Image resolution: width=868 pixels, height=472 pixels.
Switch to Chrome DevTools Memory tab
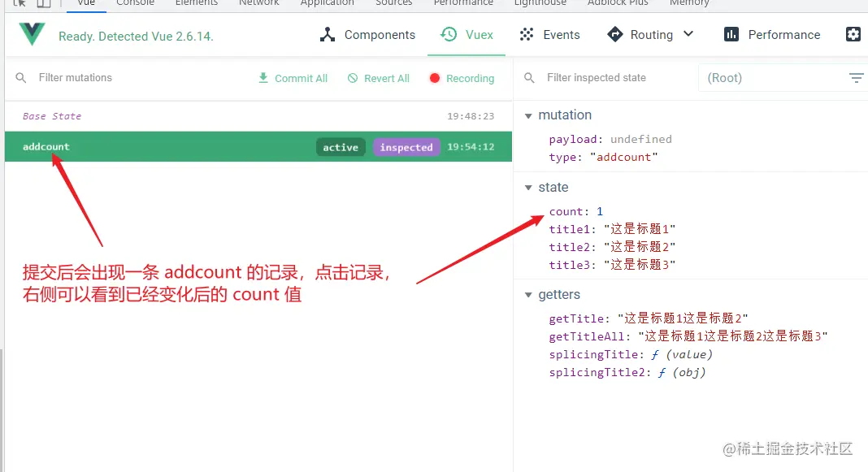(x=689, y=3)
